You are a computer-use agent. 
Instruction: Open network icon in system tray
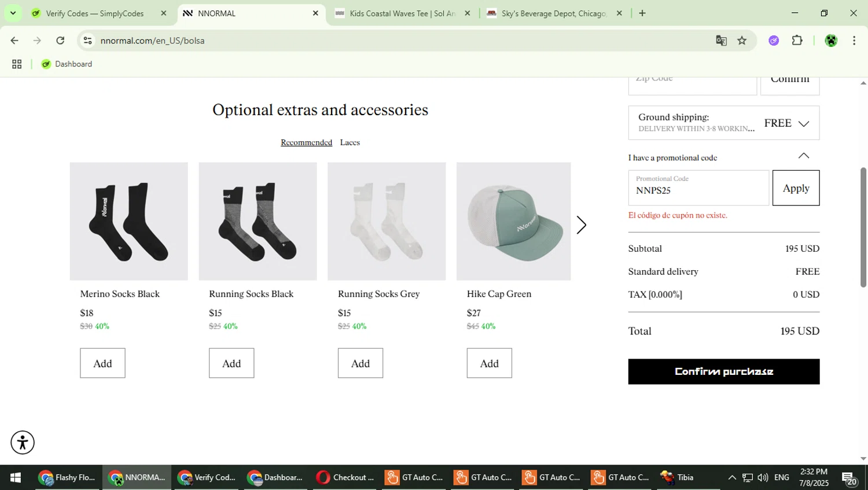[748, 478]
